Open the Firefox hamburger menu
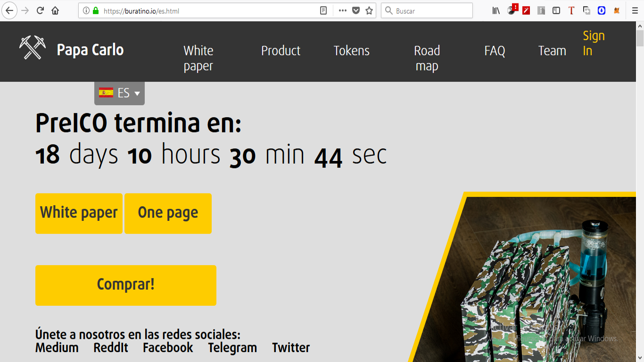Viewport: 644px width, 362px height. (x=635, y=10)
